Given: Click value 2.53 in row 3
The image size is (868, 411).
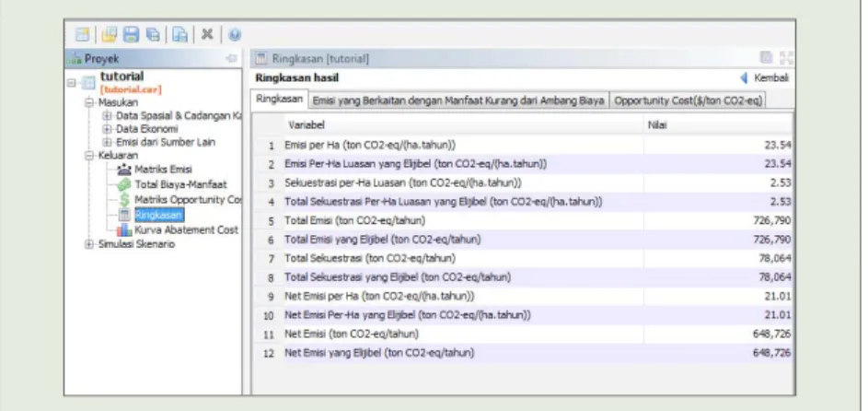Looking at the screenshot, I should 781,182.
